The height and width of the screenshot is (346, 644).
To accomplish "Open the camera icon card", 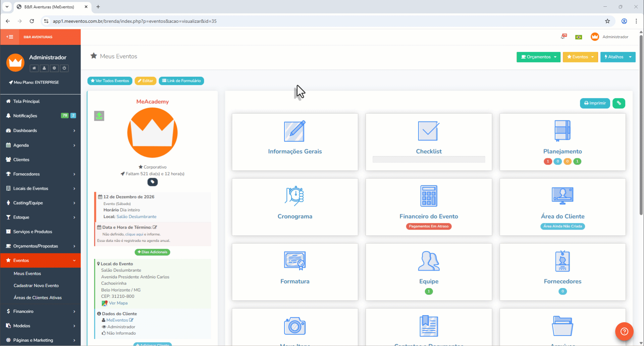I will 295,326.
